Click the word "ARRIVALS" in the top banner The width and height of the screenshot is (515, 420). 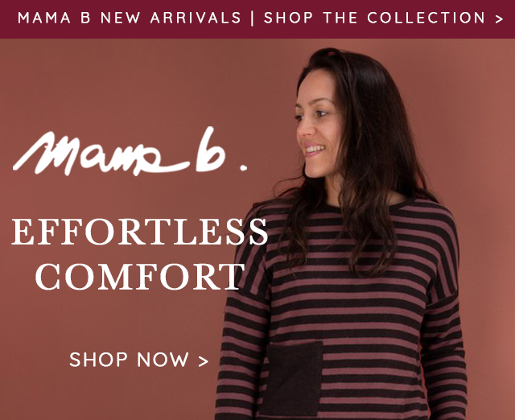[196, 18]
